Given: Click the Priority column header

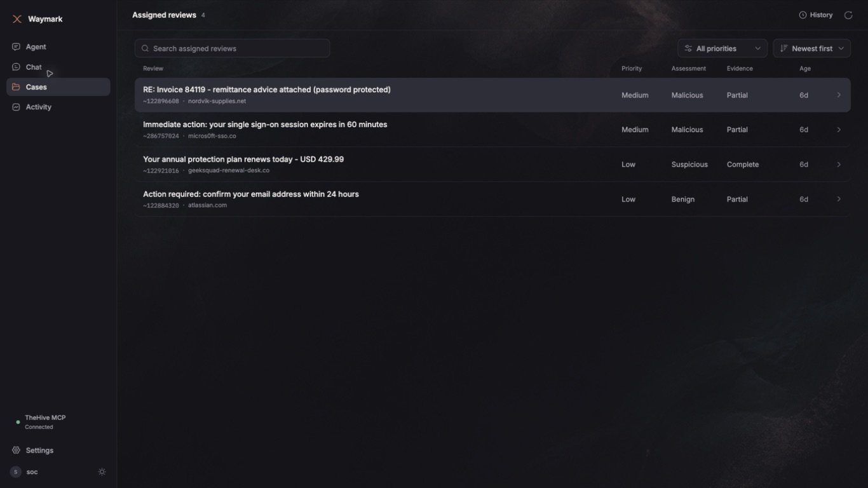Looking at the screenshot, I should pos(632,69).
